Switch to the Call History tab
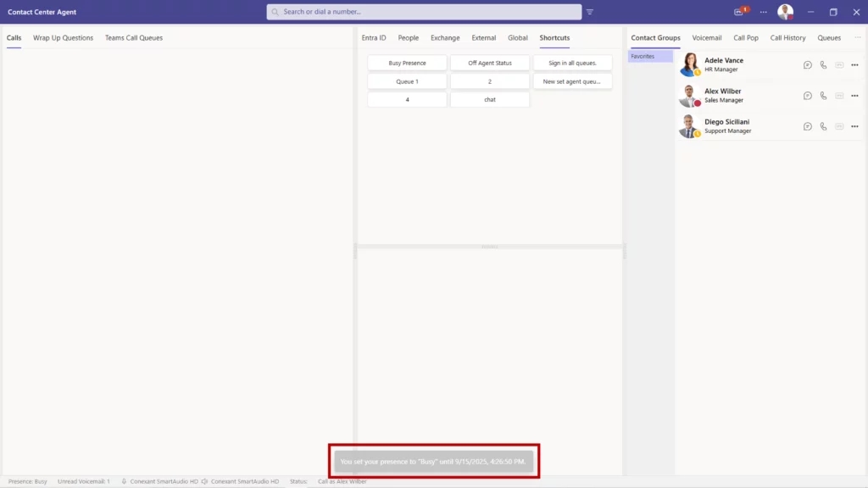868x488 pixels. (x=787, y=38)
